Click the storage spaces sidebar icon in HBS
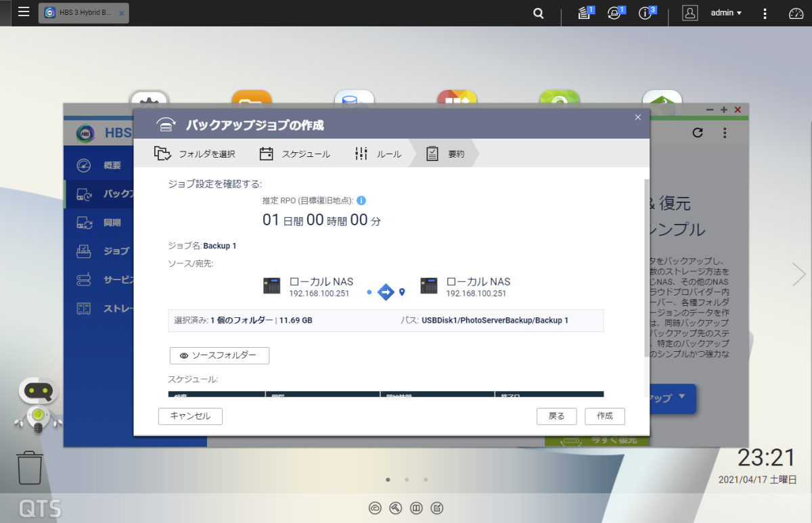The height and width of the screenshot is (523, 812). click(84, 308)
